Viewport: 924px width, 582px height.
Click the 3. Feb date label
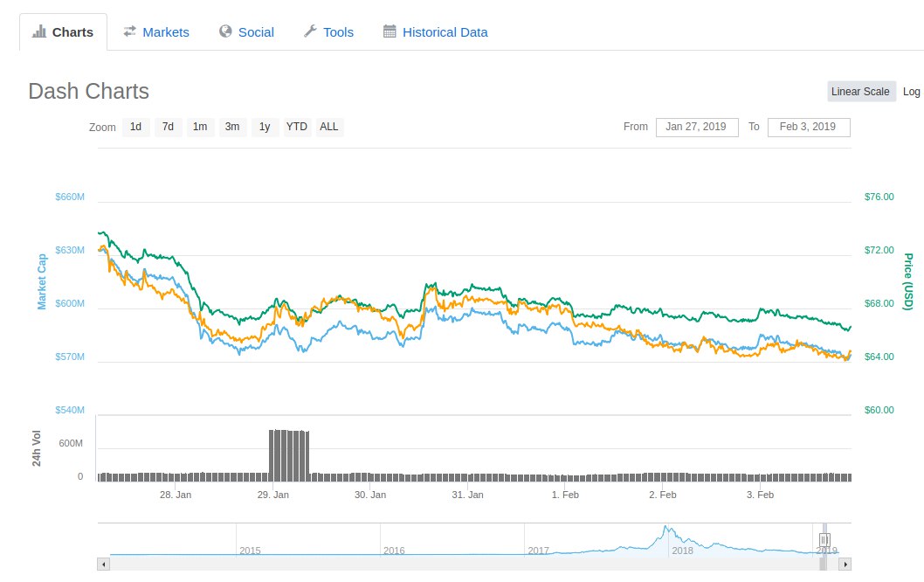click(760, 495)
